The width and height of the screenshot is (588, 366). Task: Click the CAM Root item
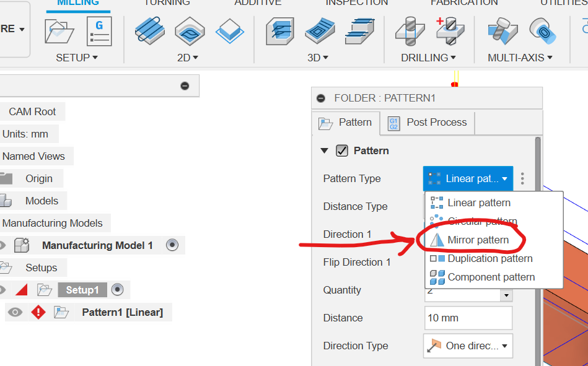click(x=33, y=111)
